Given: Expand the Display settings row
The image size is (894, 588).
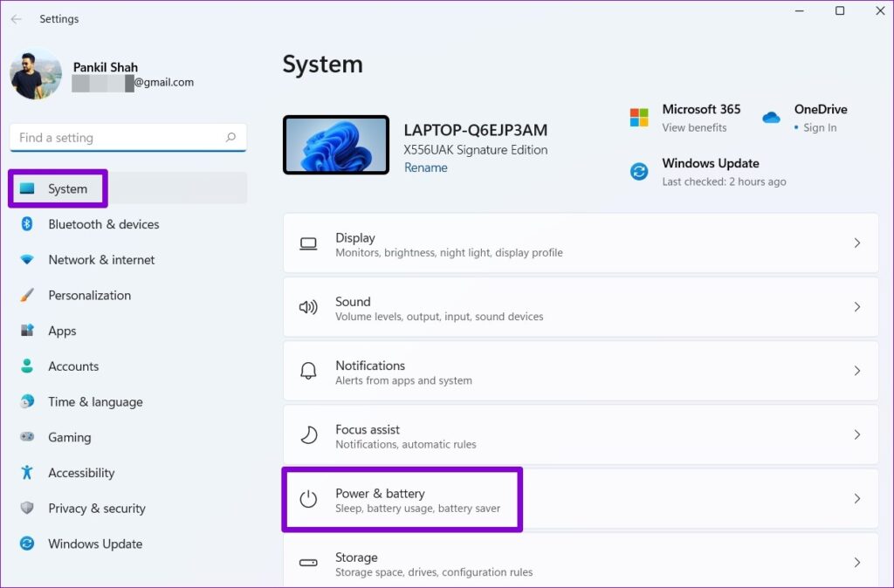Looking at the screenshot, I should tap(856, 243).
